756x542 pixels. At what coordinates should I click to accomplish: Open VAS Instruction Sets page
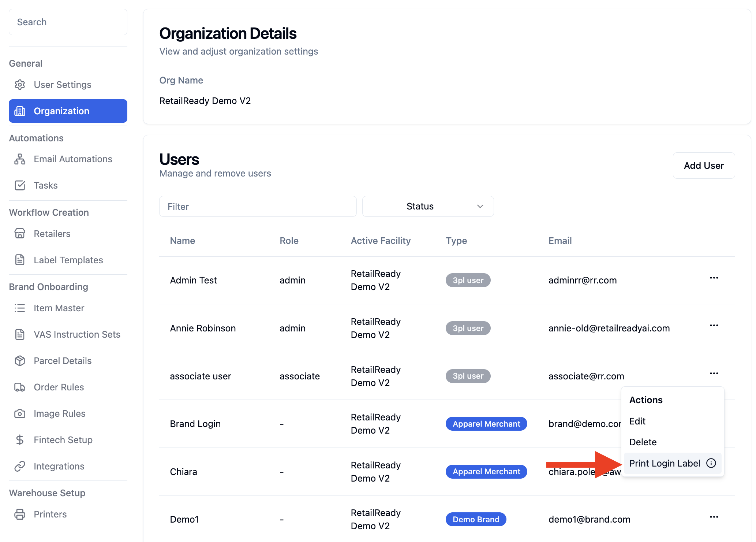[x=68, y=334]
